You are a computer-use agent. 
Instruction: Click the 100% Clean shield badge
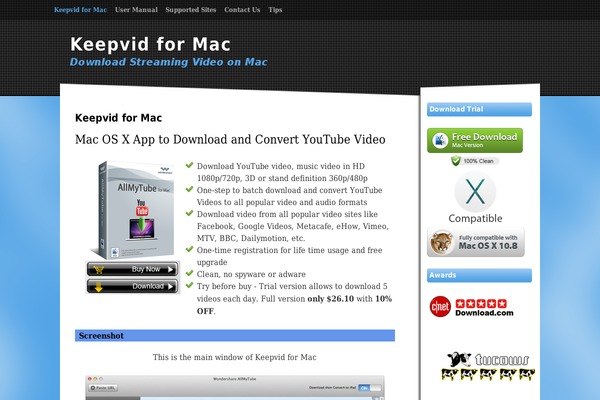coord(474,161)
